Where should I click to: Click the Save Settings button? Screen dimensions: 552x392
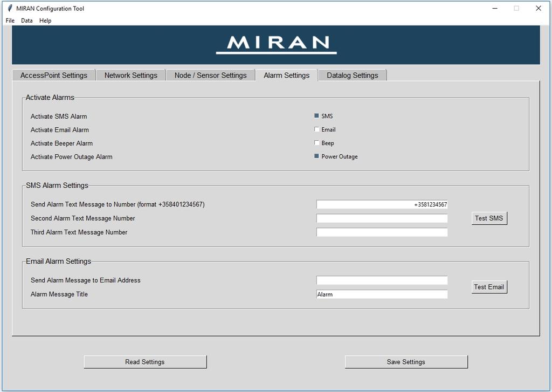[x=406, y=362]
